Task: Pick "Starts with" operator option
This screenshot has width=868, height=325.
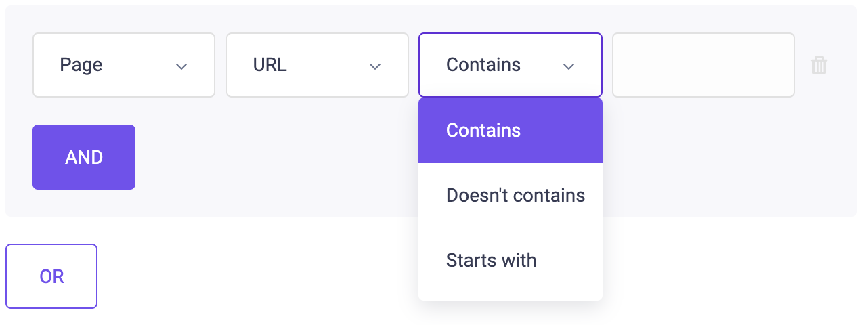Action: (x=511, y=260)
